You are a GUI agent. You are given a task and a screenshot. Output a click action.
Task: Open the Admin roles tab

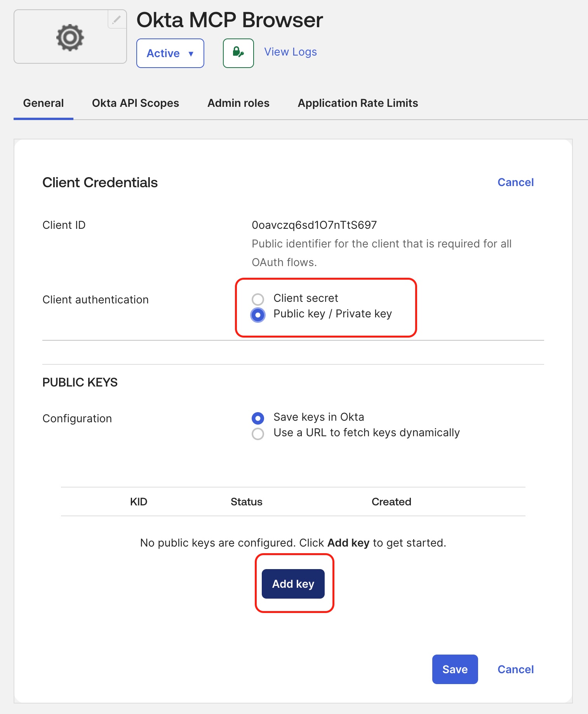(238, 103)
